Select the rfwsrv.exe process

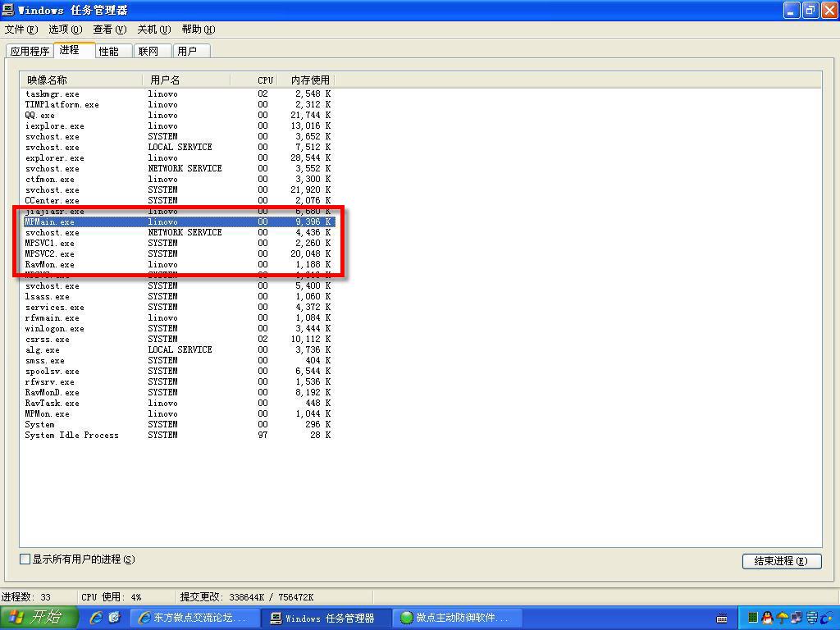tap(178, 382)
